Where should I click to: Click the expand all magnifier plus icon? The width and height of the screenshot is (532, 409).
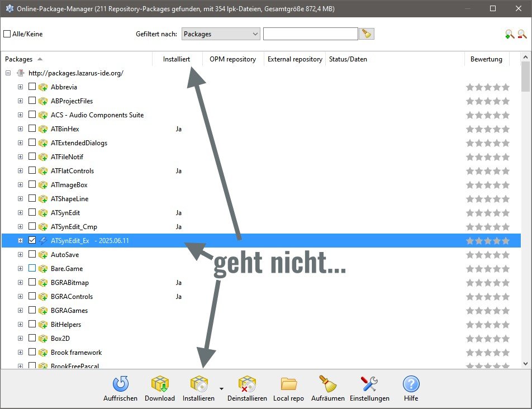point(510,34)
